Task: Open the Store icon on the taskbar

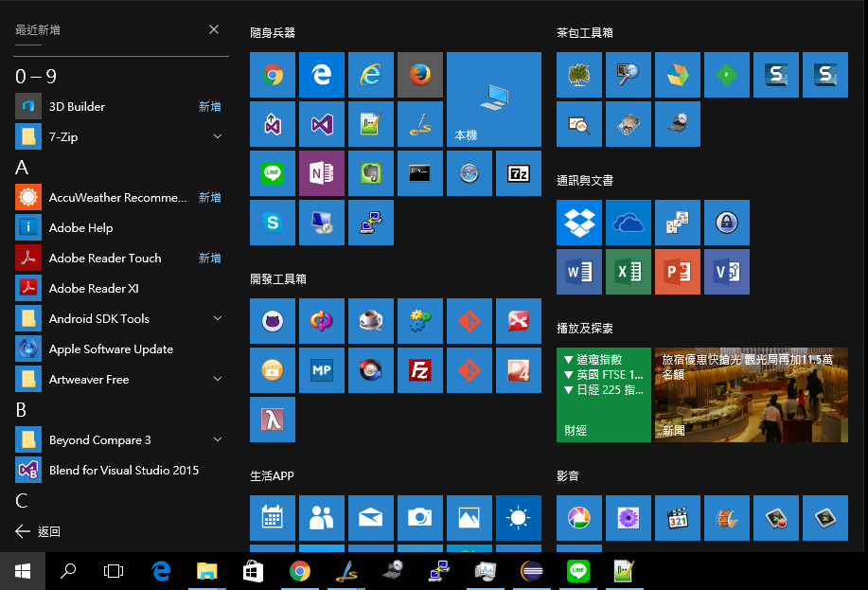Action: (x=253, y=571)
